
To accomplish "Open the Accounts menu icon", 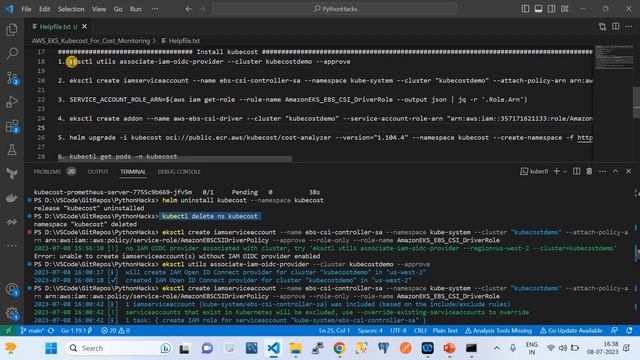I will pyautogui.click(x=12, y=289).
